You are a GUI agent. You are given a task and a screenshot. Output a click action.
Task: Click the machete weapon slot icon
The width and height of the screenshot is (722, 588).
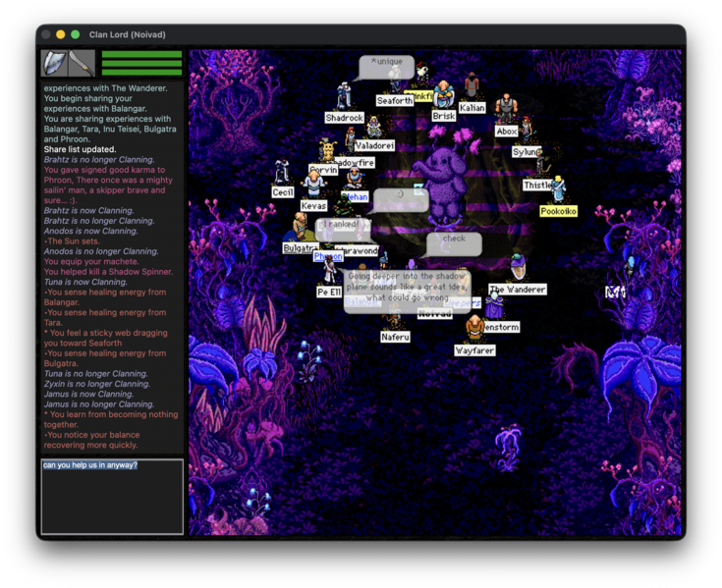[x=82, y=63]
